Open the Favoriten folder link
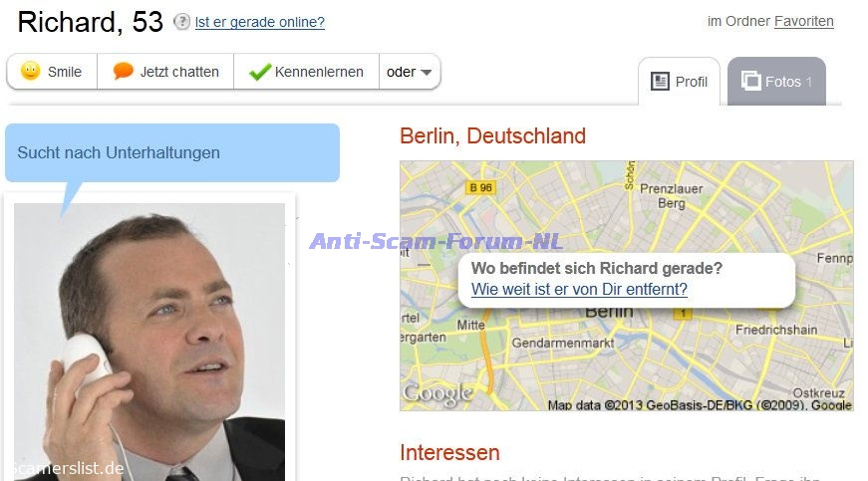The width and height of the screenshot is (868, 481). tap(804, 21)
